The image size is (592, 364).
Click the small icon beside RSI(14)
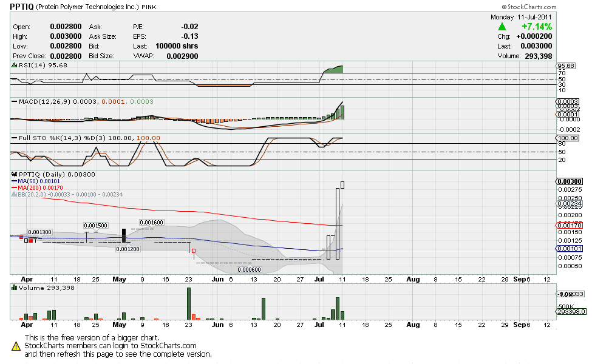coord(15,66)
